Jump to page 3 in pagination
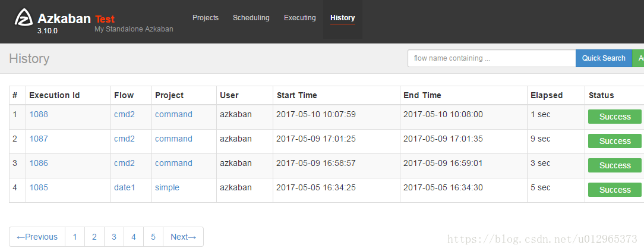Viewport: 644px width, 251px height. pyautogui.click(x=113, y=237)
